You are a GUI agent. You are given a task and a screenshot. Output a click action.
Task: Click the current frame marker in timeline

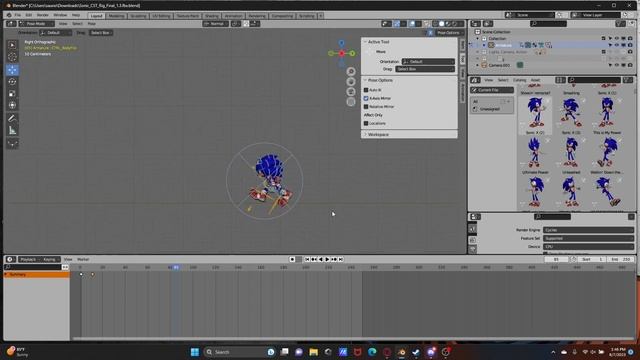point(176,267)
